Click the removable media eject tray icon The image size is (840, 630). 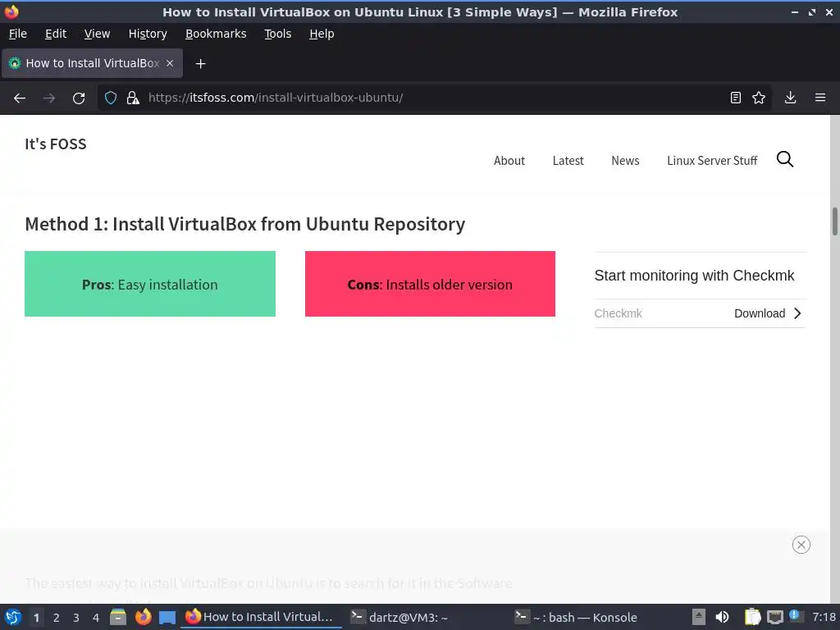[699, 617]
